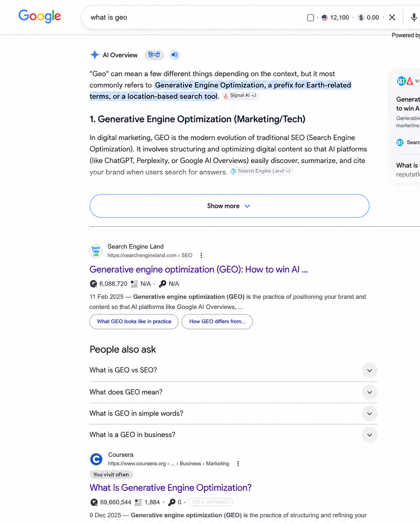Expand "What does GEO mean?" question

(233, 392)
